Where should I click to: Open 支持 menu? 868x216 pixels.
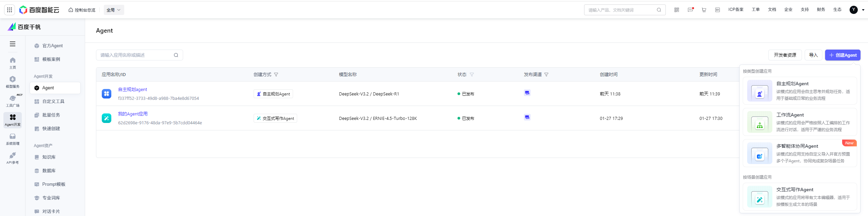(805, 10)
